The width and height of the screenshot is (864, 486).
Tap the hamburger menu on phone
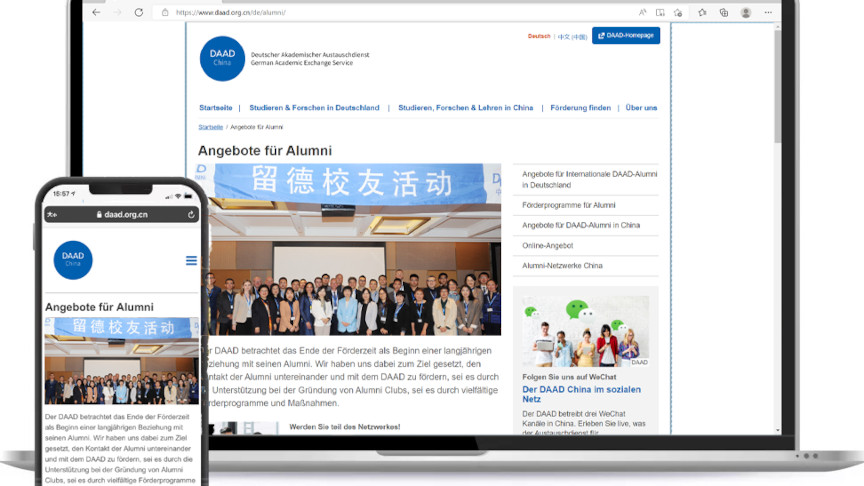[x=191, y=260]
